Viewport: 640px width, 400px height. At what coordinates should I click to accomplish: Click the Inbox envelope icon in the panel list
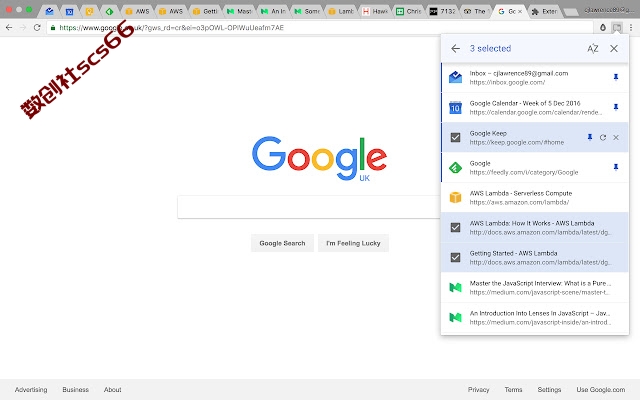[456, 77]
